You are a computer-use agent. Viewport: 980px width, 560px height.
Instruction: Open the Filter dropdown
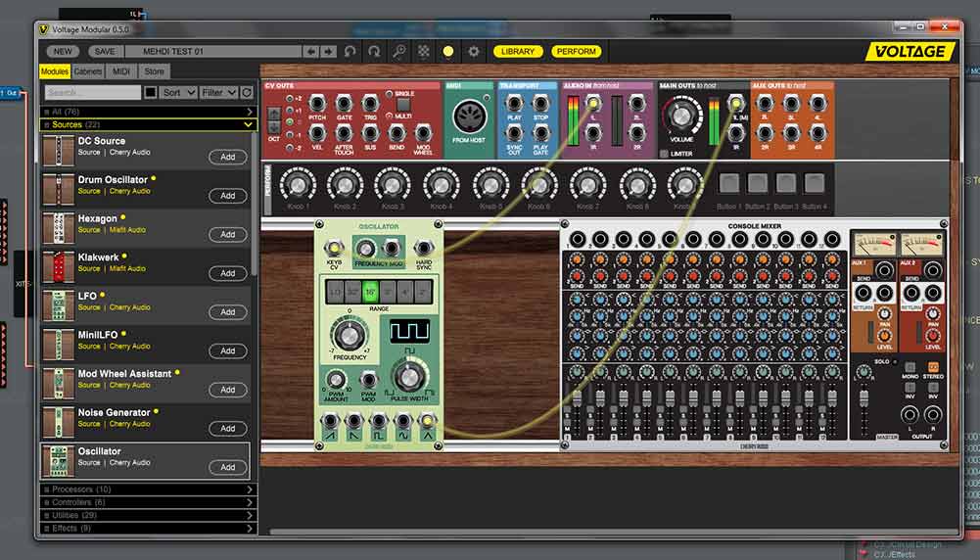coord(218,92)
